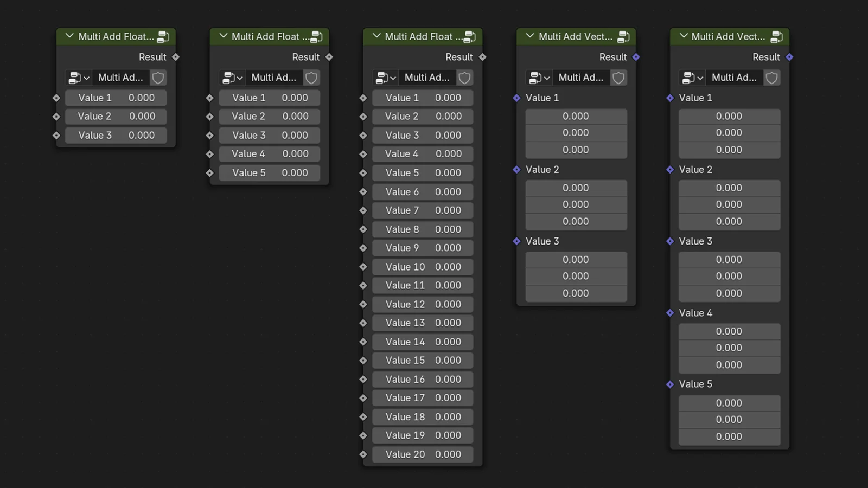
Task: Collapse the 5-input Multi Add Vector node
Action: pyautogui.click(x=683, y=36)
